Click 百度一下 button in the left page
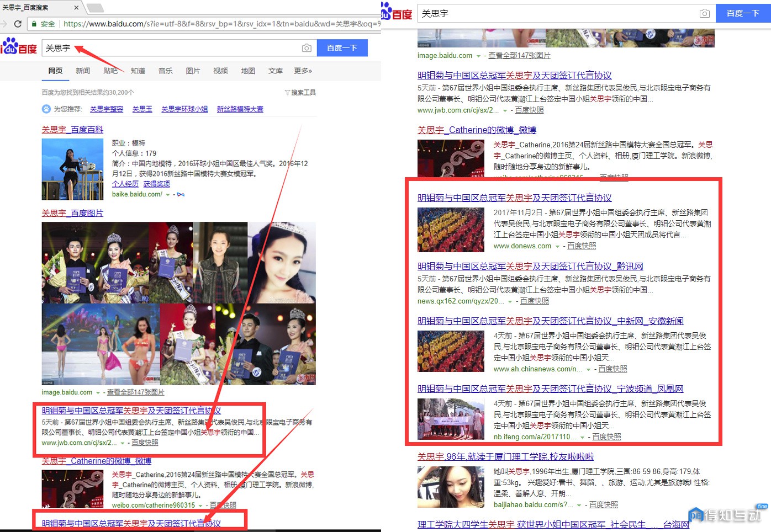Screen dimensions: 771x532 [342, 48]
